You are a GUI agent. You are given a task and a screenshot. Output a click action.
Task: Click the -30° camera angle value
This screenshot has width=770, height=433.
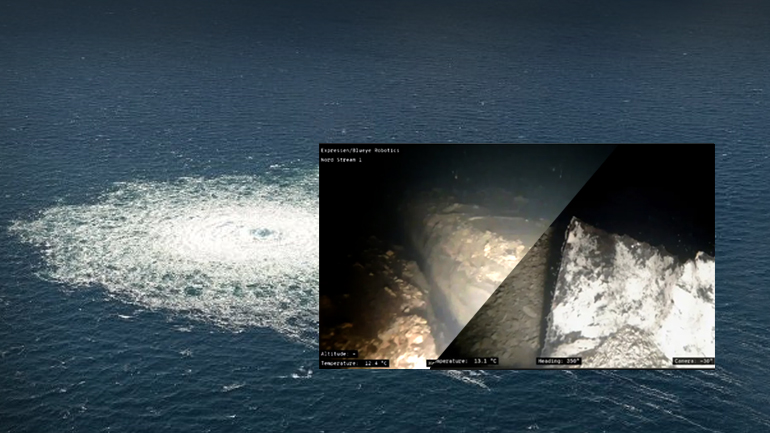(x=704, y=361)
